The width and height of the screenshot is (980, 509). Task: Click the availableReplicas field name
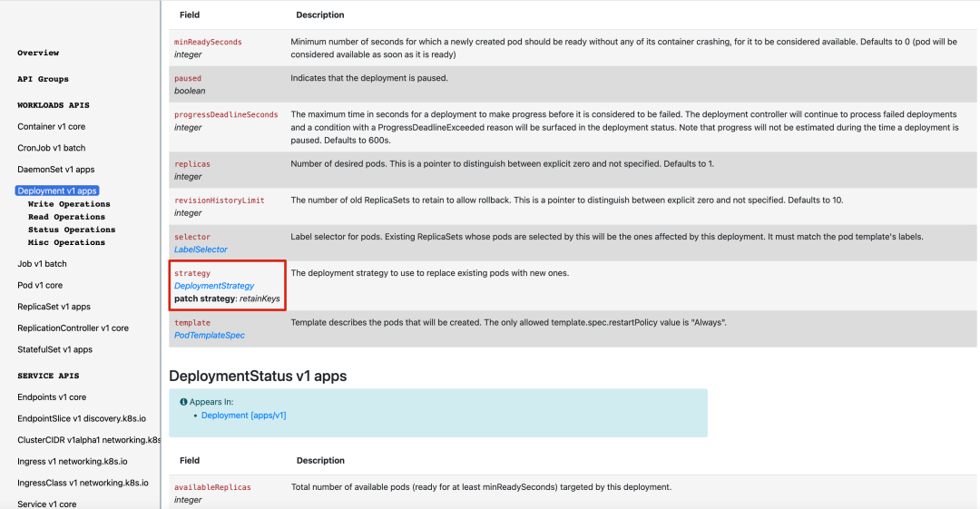tap(212, 487)
